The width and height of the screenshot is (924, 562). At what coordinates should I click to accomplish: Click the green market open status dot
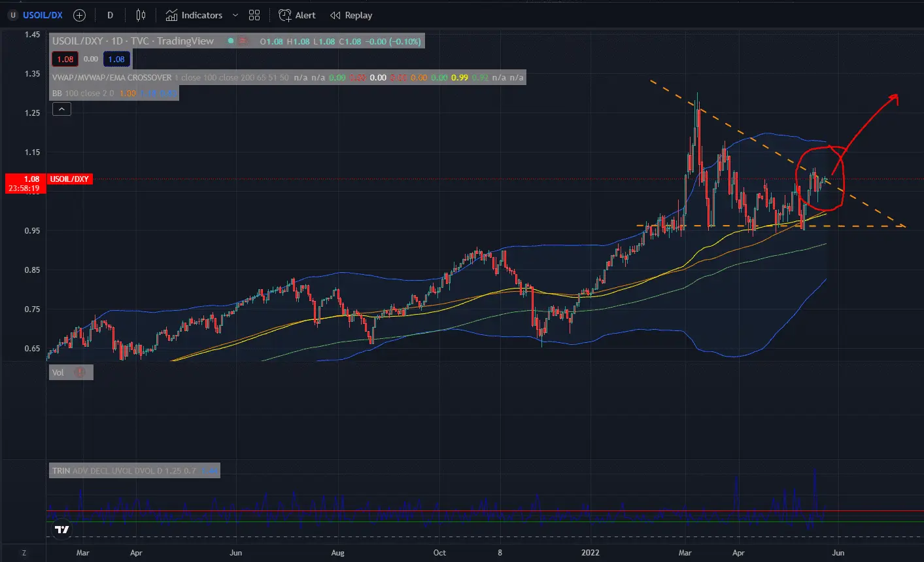(x=230, y=41)
